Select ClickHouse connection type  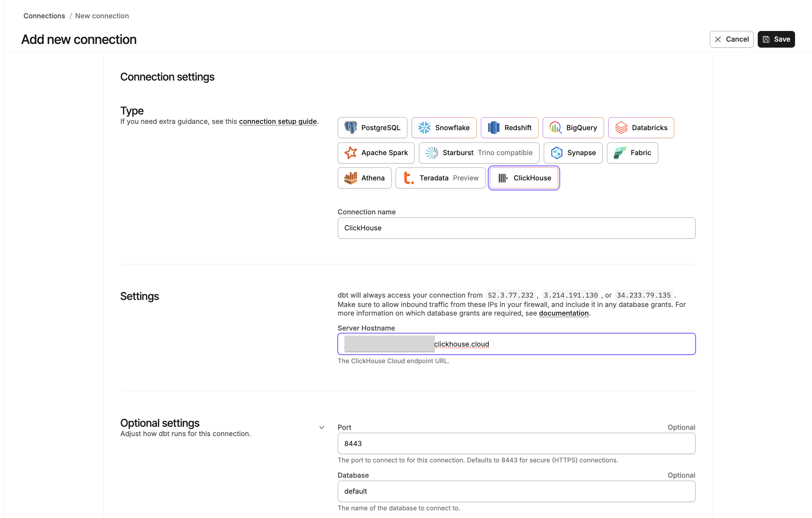(x=524, y=178)
